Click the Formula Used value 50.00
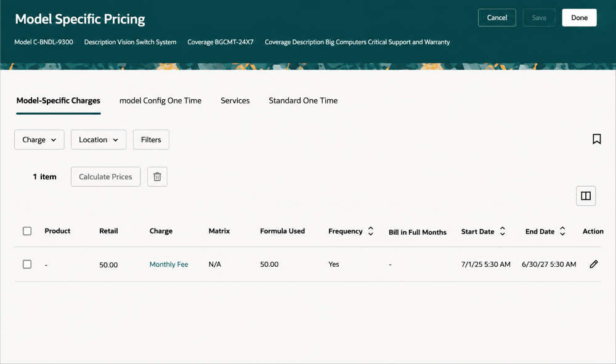Viewport: 616px width, 364px height. click(270, 264)
